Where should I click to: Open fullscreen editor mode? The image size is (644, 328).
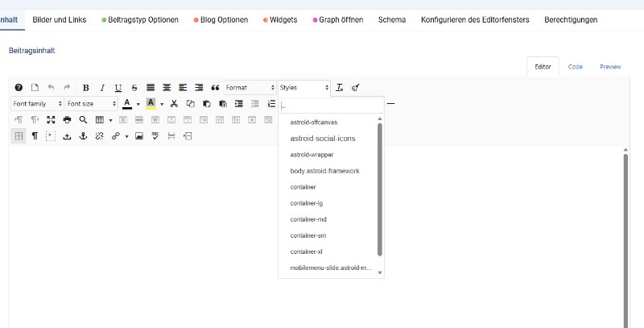coord(51,120)
